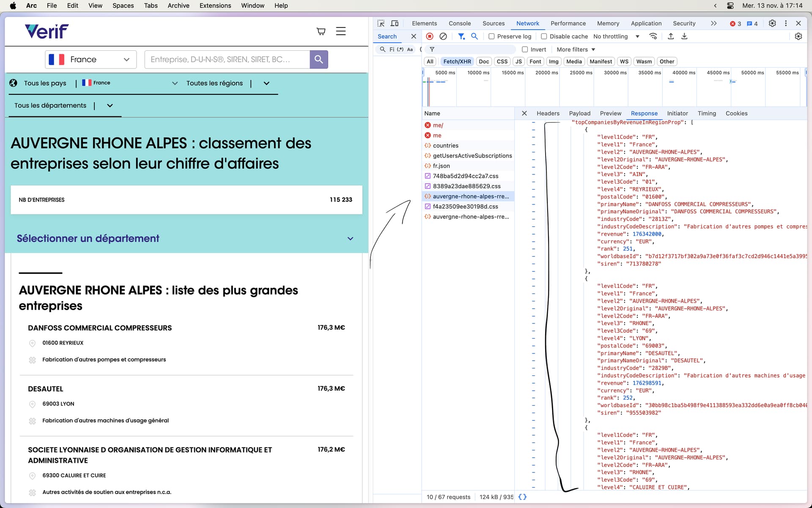
Task: Clear the network log
Action: pyautogui.click(x=443, y=36)
